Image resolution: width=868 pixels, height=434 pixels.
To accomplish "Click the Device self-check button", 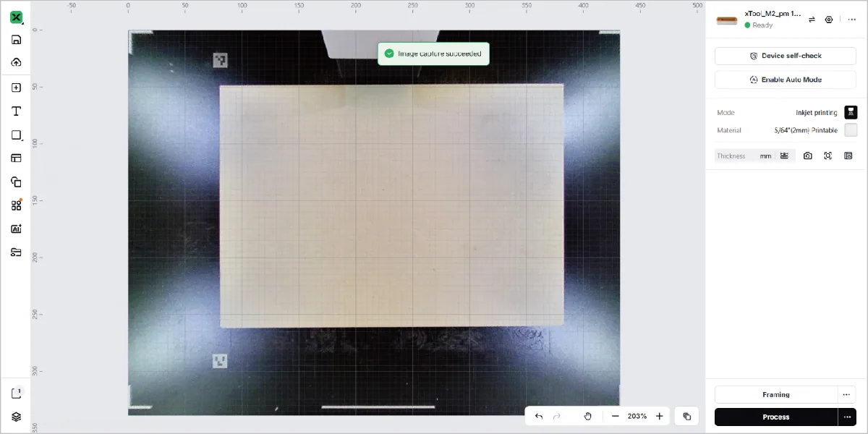I will [x=786, y=56].
